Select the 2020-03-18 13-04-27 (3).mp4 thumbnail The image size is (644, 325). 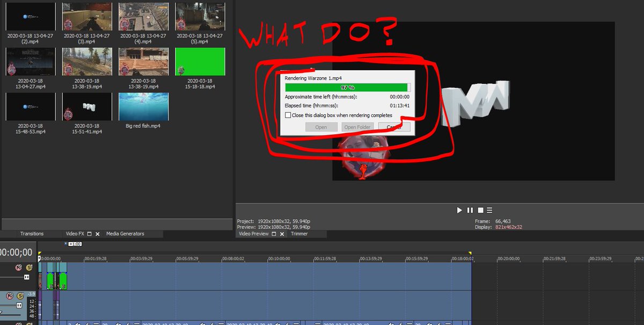(86, 16)
